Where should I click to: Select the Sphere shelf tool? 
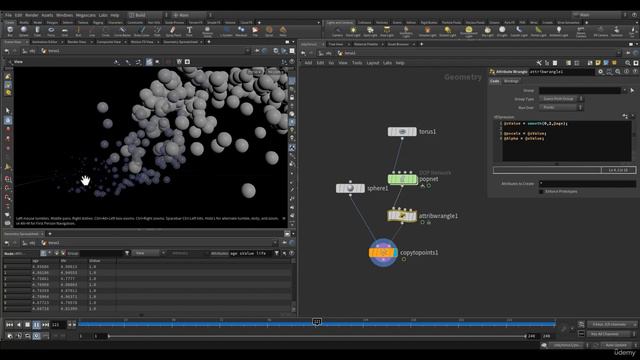[x=24, y=31]
